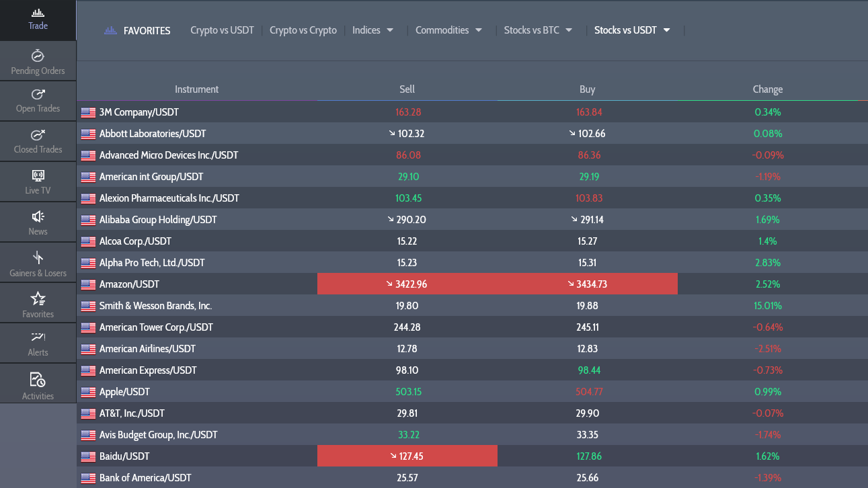Click Apple buy price 504.77

coord(588,392)
